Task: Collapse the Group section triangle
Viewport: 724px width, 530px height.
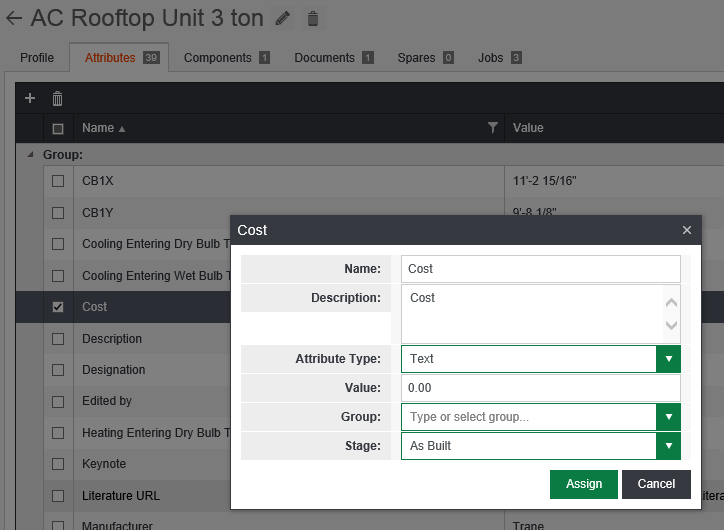Action: 30,155
